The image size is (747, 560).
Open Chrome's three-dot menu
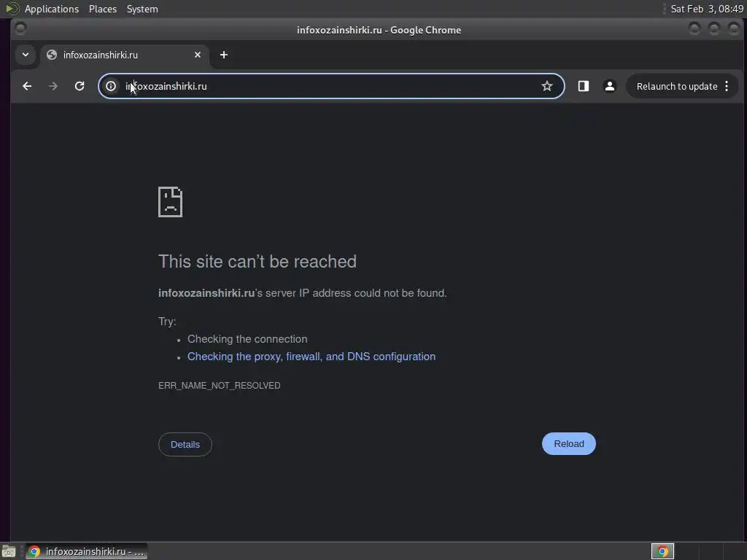(x=727, y=86)
